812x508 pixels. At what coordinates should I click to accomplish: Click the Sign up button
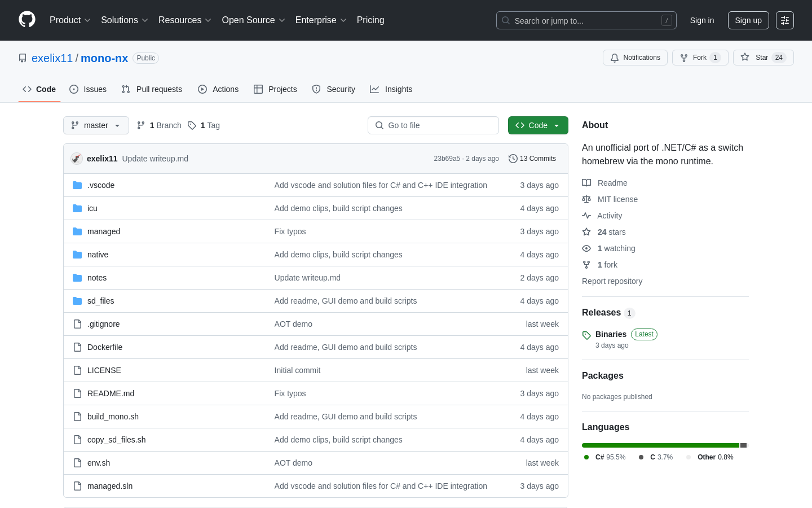pos(748,20)
